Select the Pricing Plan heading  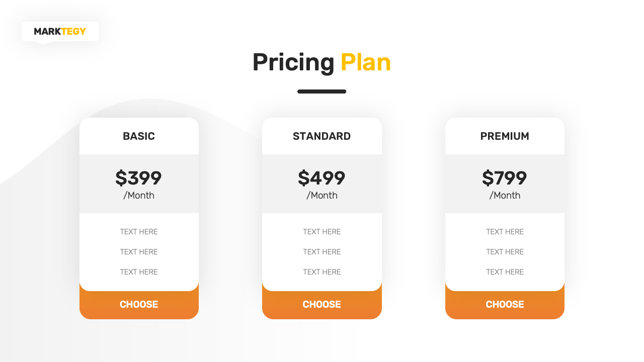(x=321, y=63)
